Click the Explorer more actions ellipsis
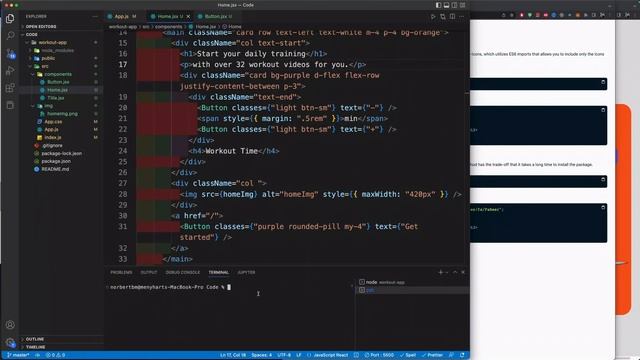This screenshot has width=640, height=360. coord(95,16)
